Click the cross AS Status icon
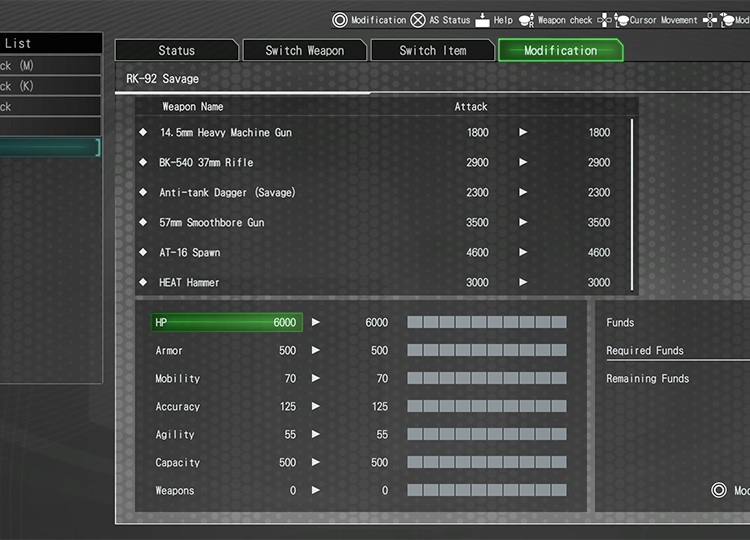 coord(418,20)
